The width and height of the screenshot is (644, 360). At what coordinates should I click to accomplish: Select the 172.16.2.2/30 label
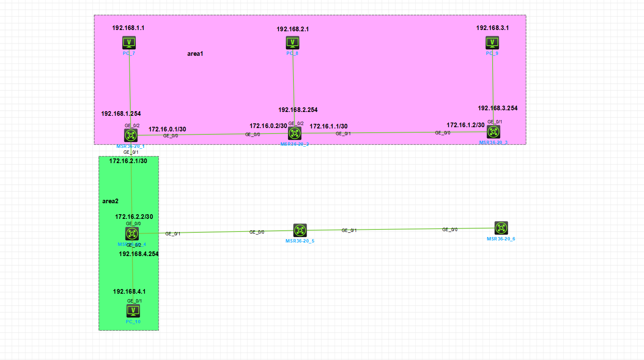pyautogui.click(x=134, y=217)
